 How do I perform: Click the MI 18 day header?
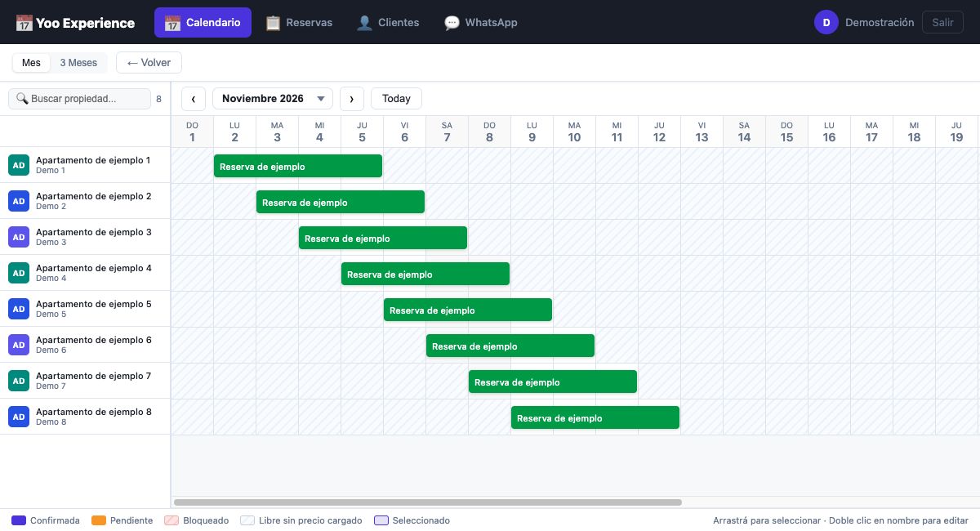[914, 132]
